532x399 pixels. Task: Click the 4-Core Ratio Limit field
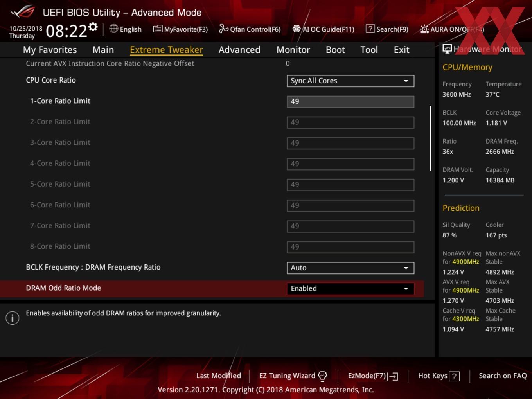click(x=350, y=164)
